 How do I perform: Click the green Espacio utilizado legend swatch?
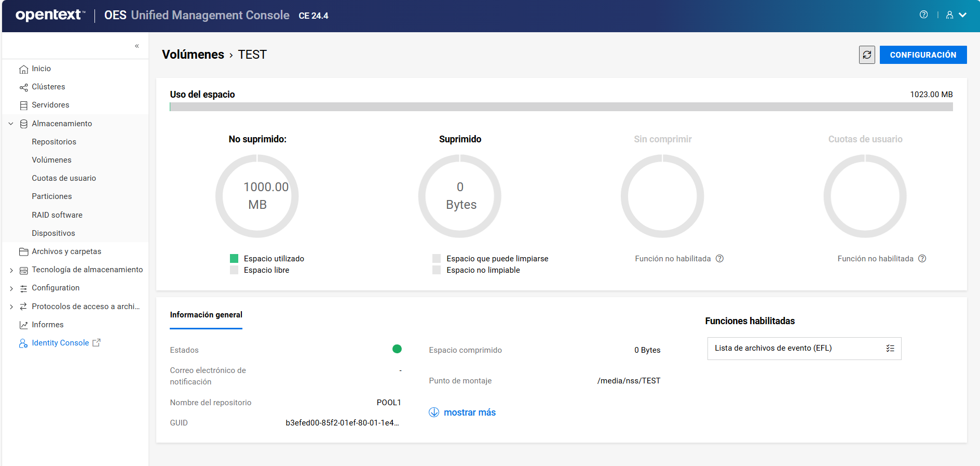click(234, 259)
